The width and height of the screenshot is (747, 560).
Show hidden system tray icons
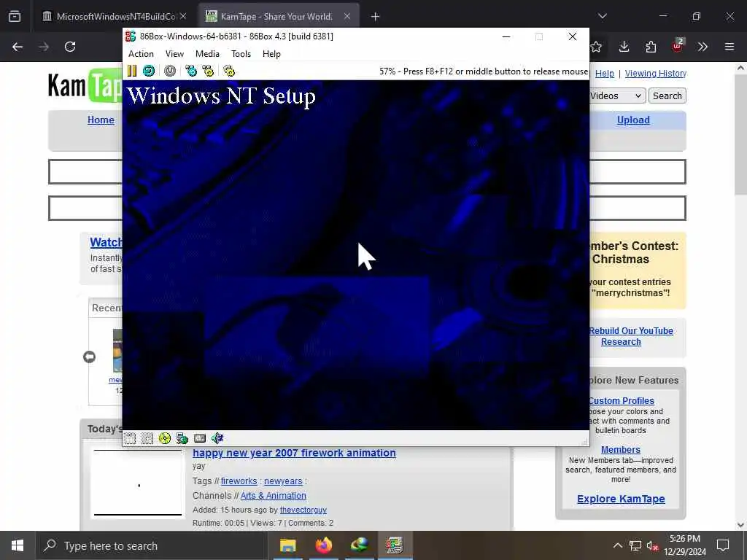tap(617, 545)
